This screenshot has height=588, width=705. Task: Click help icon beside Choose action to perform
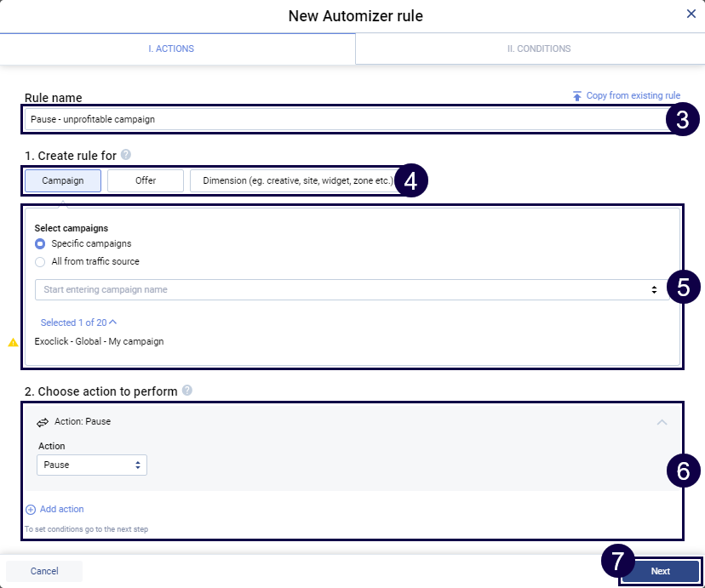(x=187, y=391)
